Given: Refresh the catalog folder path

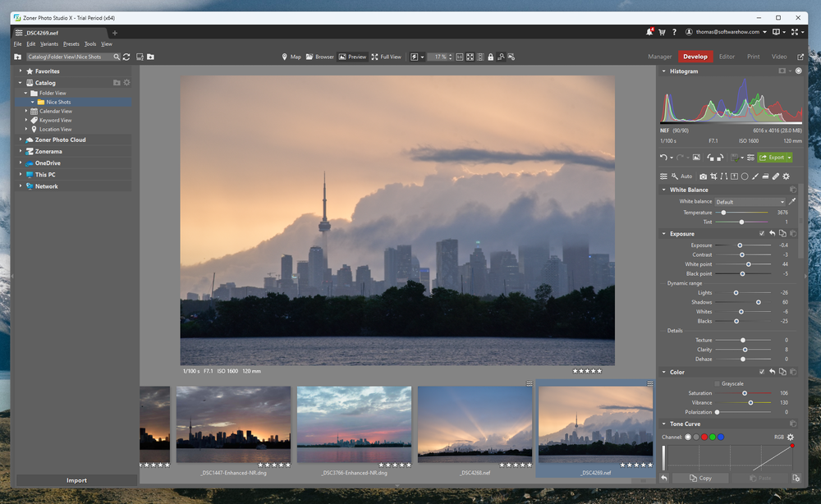Looking at the screenshot, I should coord(126,57).
